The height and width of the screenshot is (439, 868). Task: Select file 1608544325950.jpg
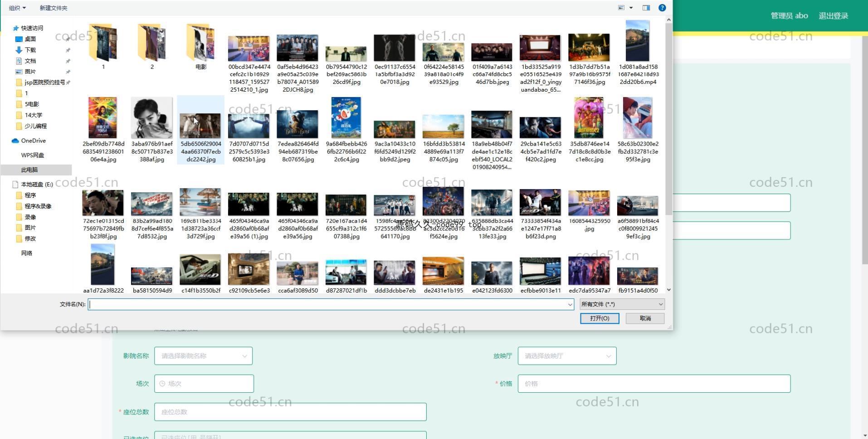coord(589,211)
